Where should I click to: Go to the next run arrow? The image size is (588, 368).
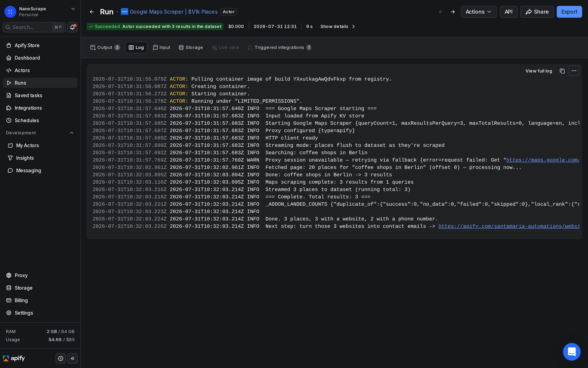pos(453,12)
